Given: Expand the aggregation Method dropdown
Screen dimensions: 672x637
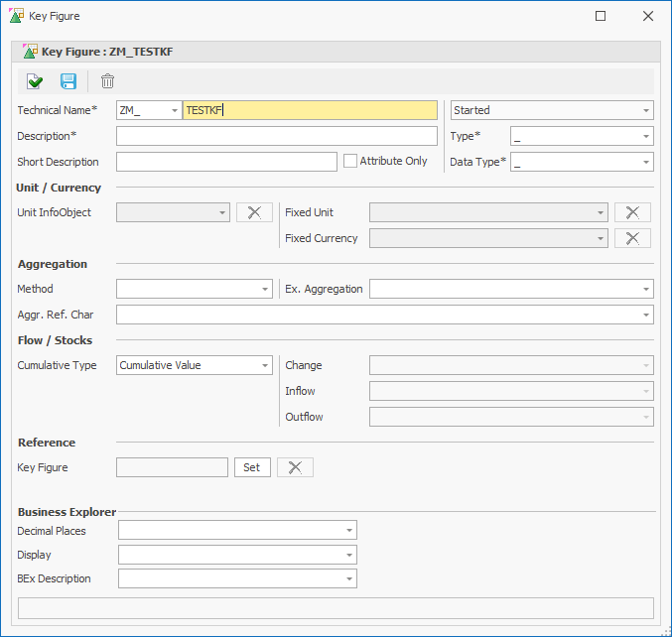Looking at the screenshot, I should pos(265,289).
